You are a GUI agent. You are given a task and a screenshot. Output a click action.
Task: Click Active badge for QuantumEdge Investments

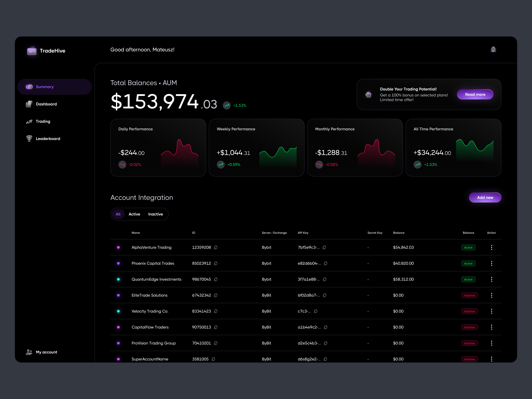tap(468, 279)
